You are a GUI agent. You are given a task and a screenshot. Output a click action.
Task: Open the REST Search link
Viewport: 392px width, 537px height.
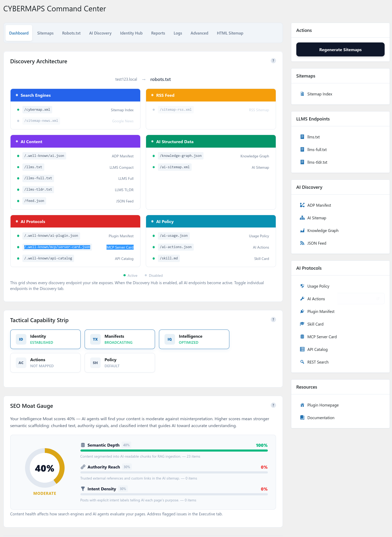[x=318, y=362]
